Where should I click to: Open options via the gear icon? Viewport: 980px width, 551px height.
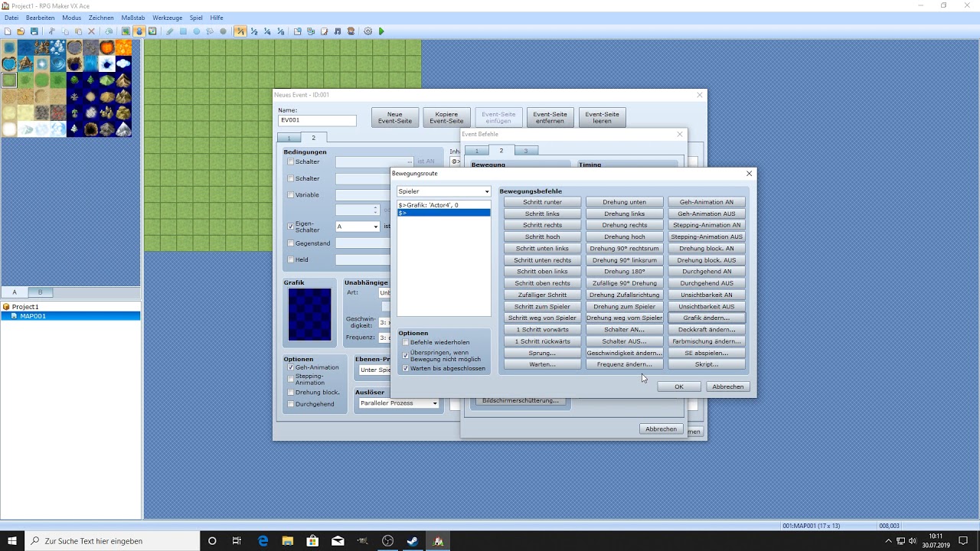368,31
